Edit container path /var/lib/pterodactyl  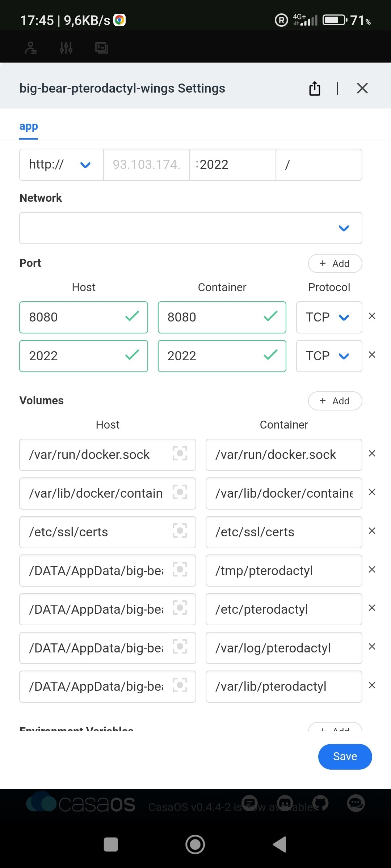[x=284, y=687]
